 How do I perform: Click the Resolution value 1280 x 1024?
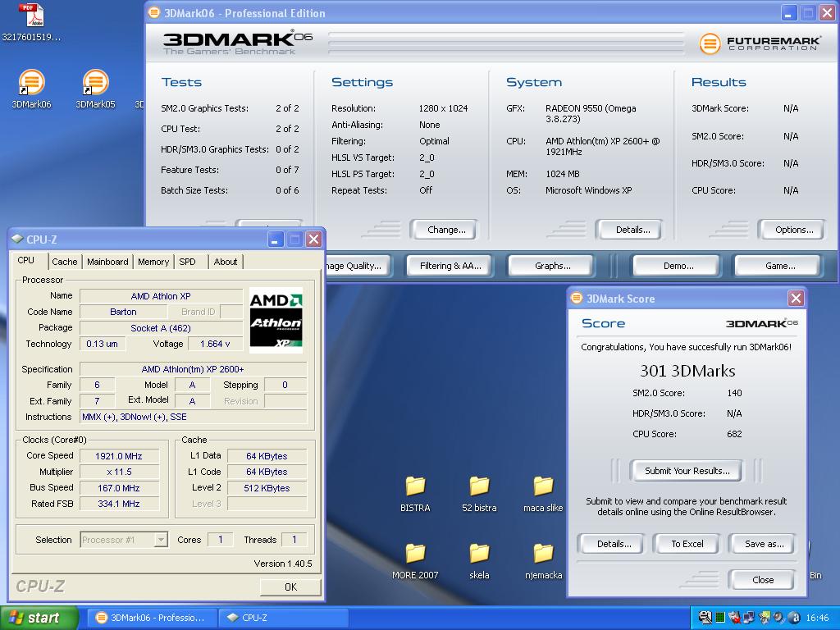pyautogui.click(x=443, y=108)
